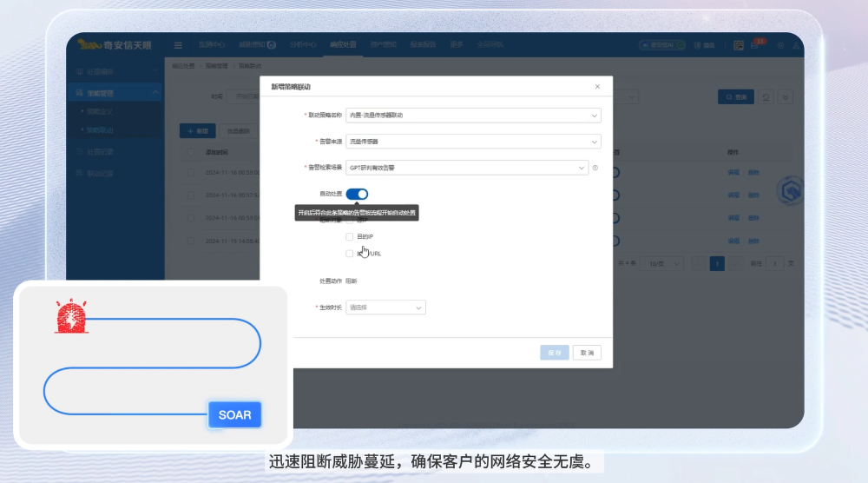Open the partly hidden filter dropdown left of 查询

pos(626,97)
